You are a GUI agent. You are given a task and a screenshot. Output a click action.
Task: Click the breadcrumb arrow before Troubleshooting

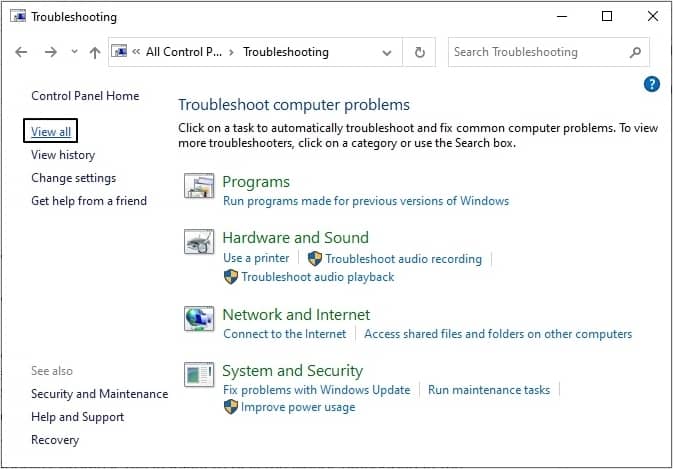coord(232,52)
